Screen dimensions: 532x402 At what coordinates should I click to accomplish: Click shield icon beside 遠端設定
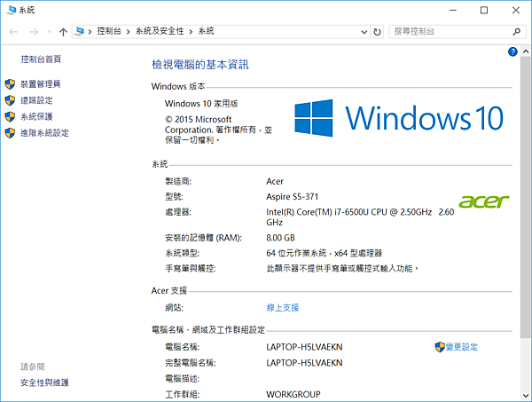coord(10,100)
